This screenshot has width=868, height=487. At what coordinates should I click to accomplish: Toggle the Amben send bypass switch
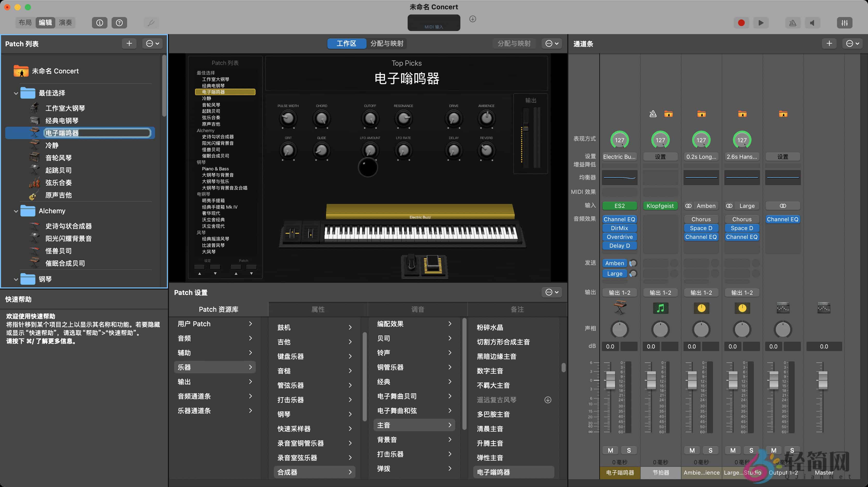pos(633,263)
